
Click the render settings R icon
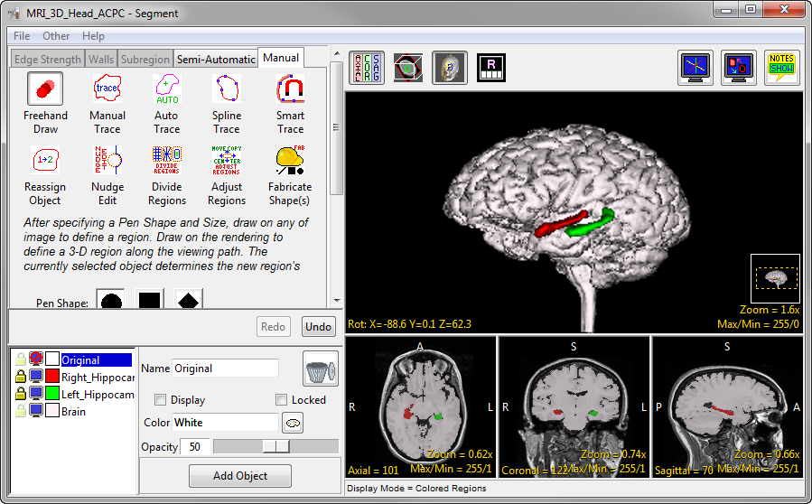[491, 68]
